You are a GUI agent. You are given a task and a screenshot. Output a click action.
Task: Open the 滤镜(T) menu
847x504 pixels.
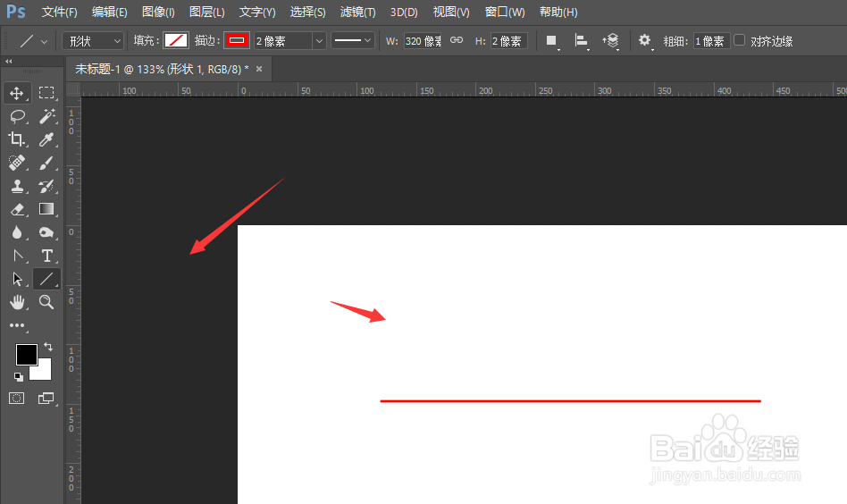tap(357, 12)
